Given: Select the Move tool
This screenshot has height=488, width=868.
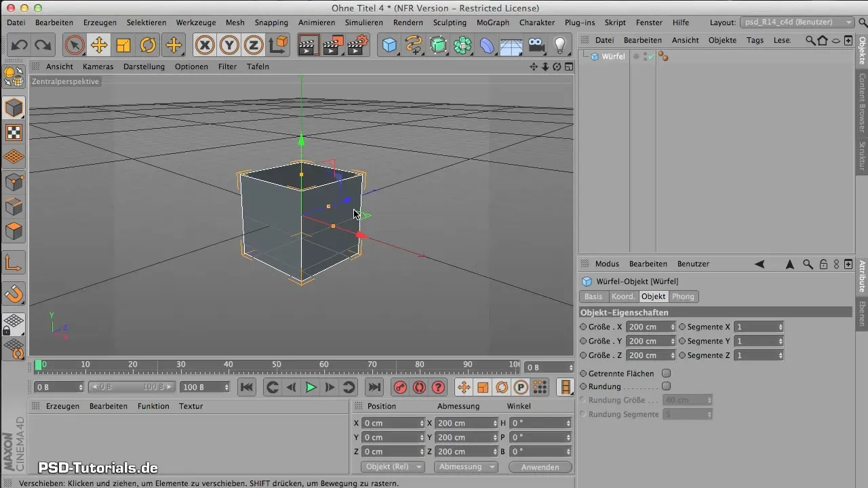Looking at the screenshot, I should pyautogui.click(x=99, y=45).
